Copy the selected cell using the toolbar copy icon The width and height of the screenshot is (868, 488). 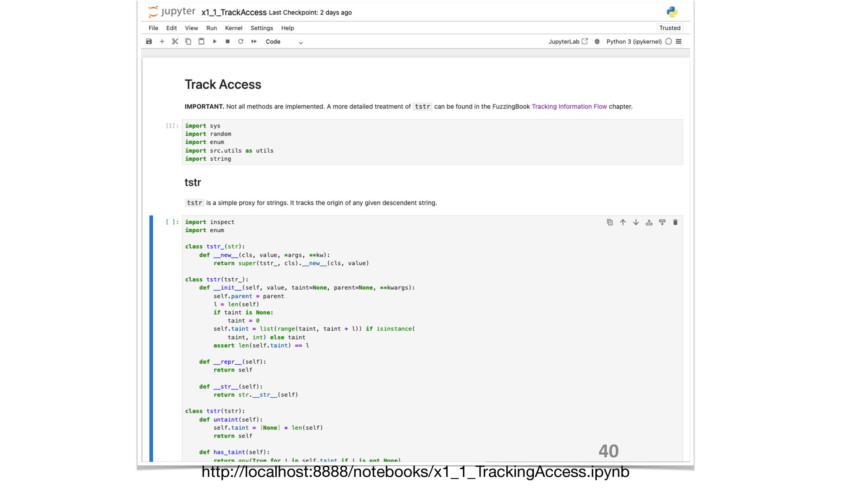(x=188, y=42)
